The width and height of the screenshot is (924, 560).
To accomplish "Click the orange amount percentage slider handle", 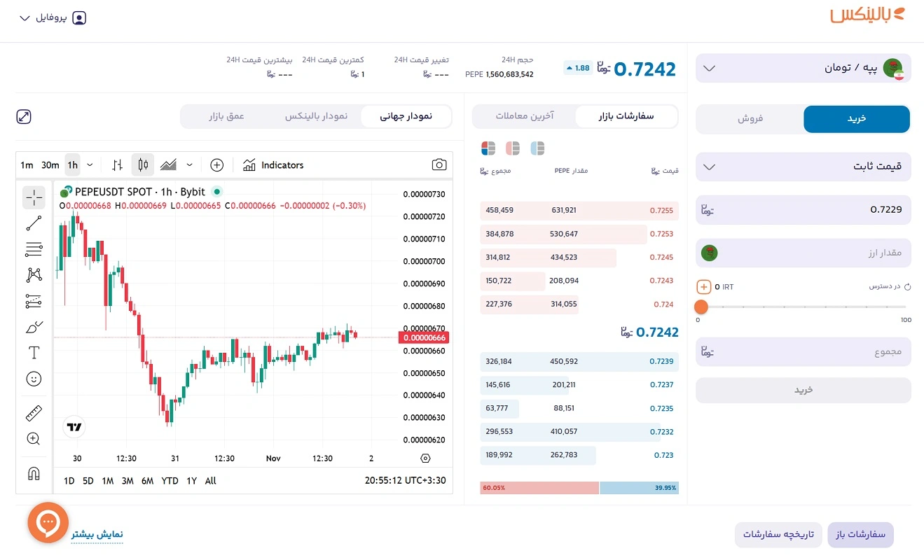I will [x=701, y=307].
